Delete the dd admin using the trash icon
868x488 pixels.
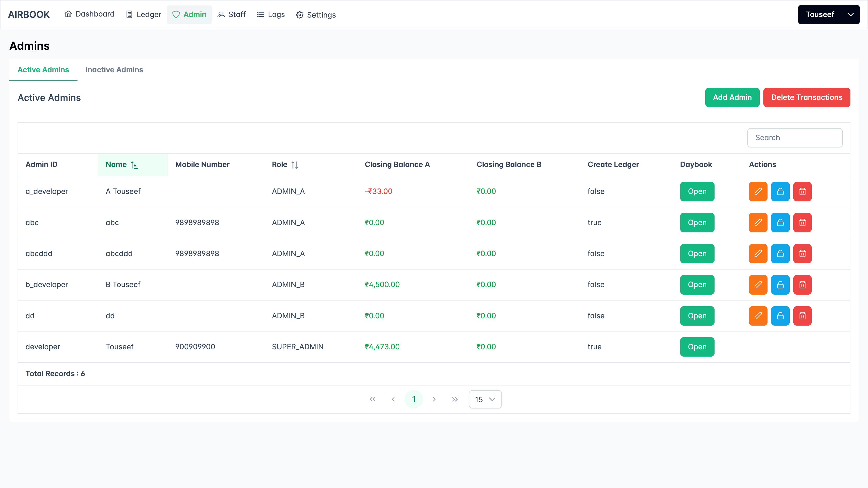802,316
